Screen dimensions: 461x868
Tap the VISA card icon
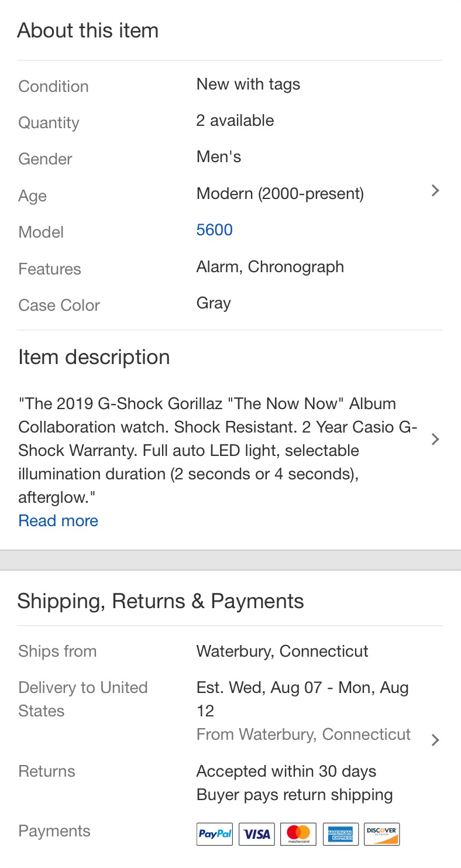[256, 834]
